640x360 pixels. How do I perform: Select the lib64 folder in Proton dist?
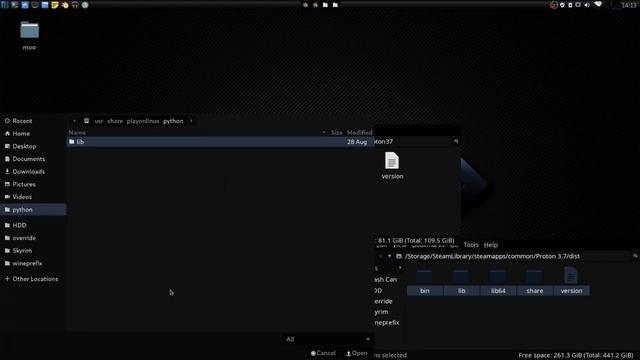pos(498,282)
